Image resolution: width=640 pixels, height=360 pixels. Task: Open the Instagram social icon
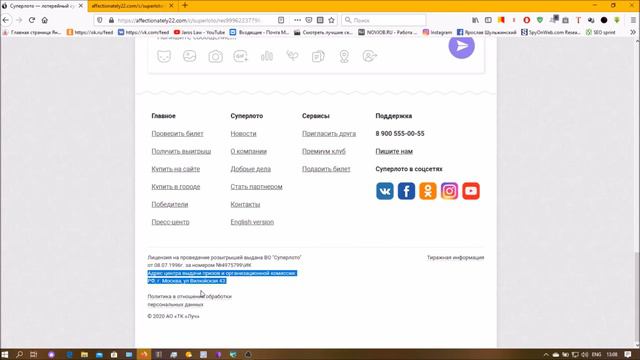coord(449,191)
